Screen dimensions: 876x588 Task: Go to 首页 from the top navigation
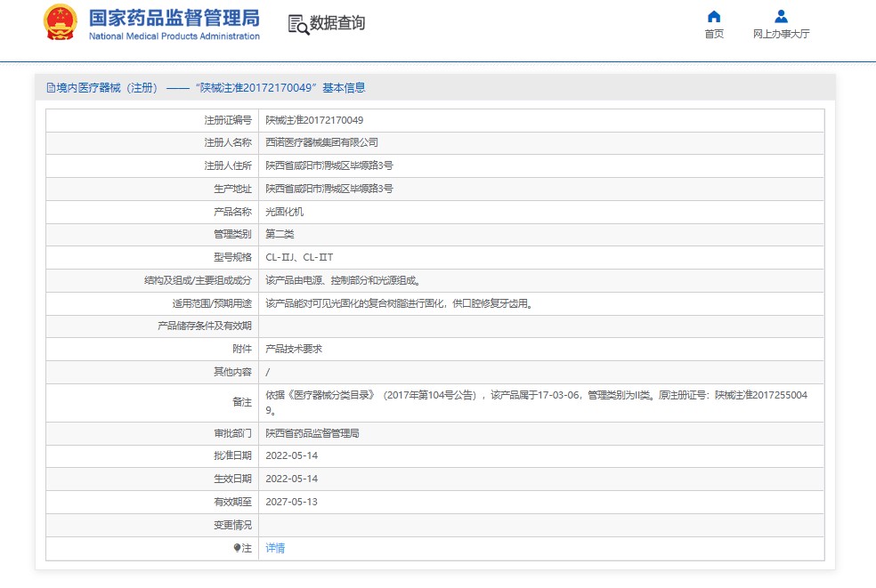click(713, 34)
